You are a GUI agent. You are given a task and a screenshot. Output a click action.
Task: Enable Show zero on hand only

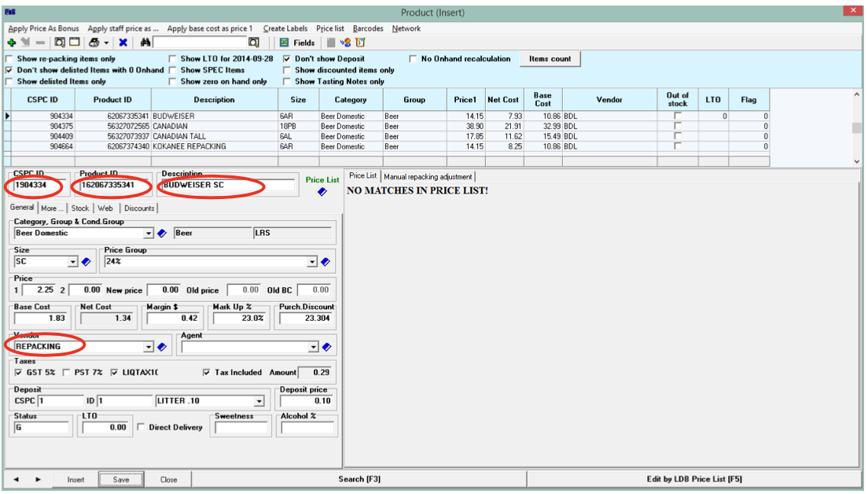click(x=172, y=81)
